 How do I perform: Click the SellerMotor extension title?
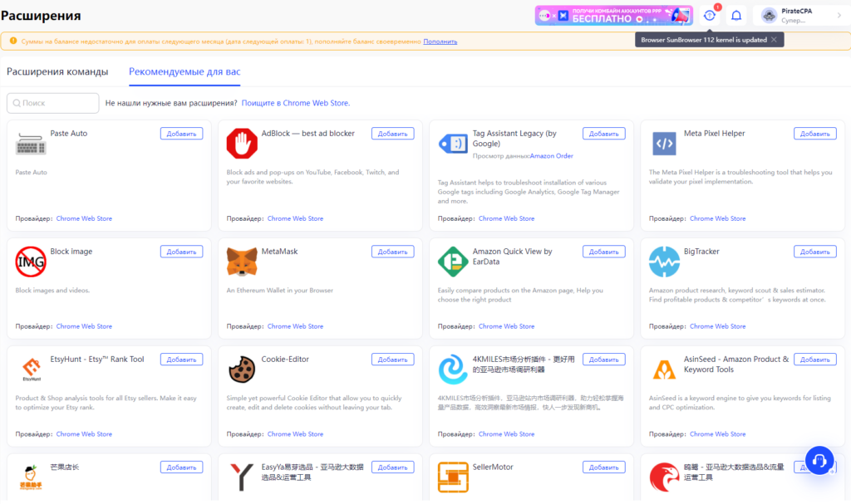click(x=493, y=467)
